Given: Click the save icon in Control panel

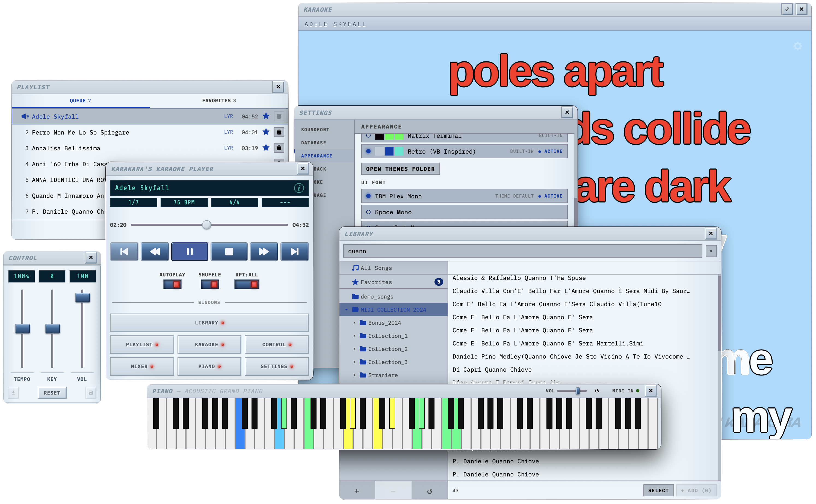Looking at the screenshot, I should click(x=91, y=393).
